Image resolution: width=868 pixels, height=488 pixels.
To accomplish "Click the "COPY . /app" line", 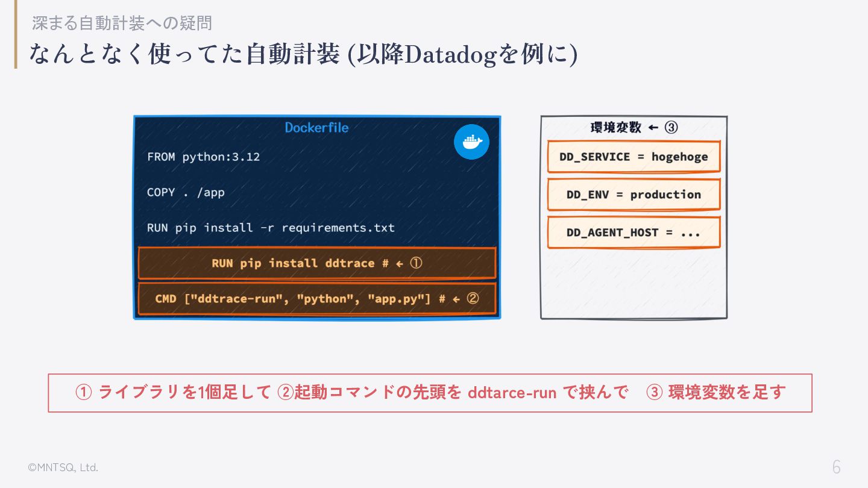I will coord(186,192).
